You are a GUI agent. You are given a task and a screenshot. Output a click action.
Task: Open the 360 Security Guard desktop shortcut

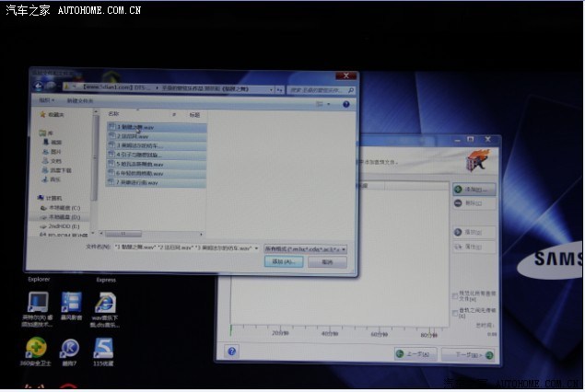pyautogui.click(x=37, y=348)
